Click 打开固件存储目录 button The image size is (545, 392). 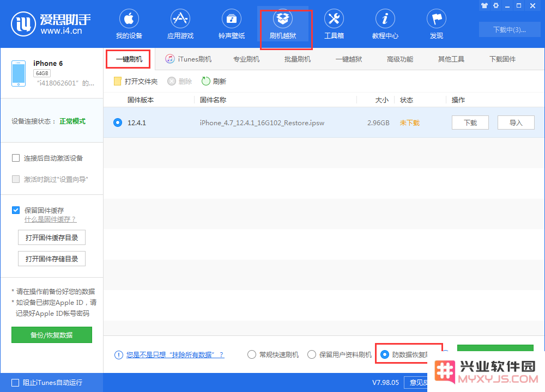point(52,259)
